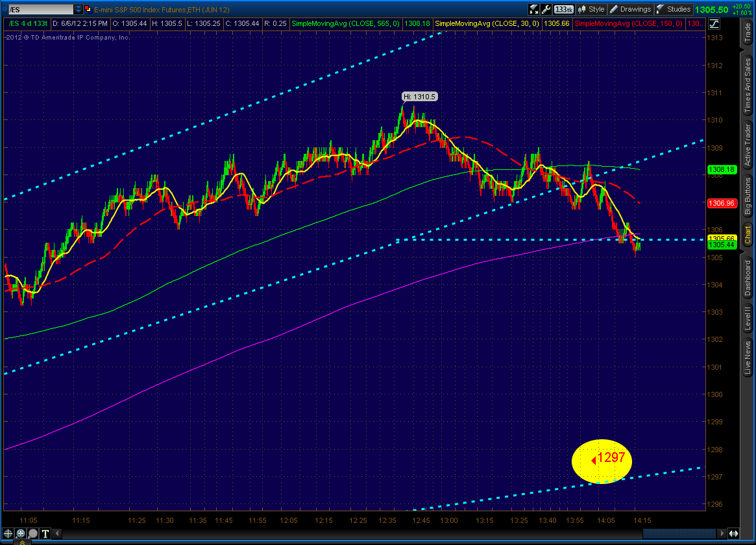
Task: Open chart settings wrench icon
Action: (546, 9)
